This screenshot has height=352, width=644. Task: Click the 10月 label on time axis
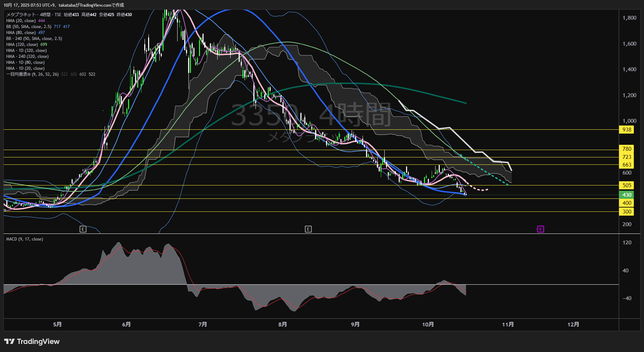[x=428, y=324]
